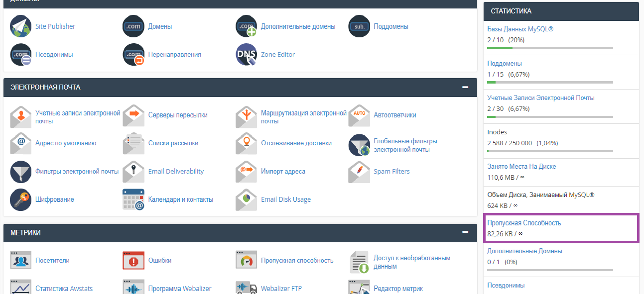Image resolution: width=644 pixels, height=294 pixels.
Task: Open the Глобальные фильтры funnel globe icon
Action: [x=359, y=145]
